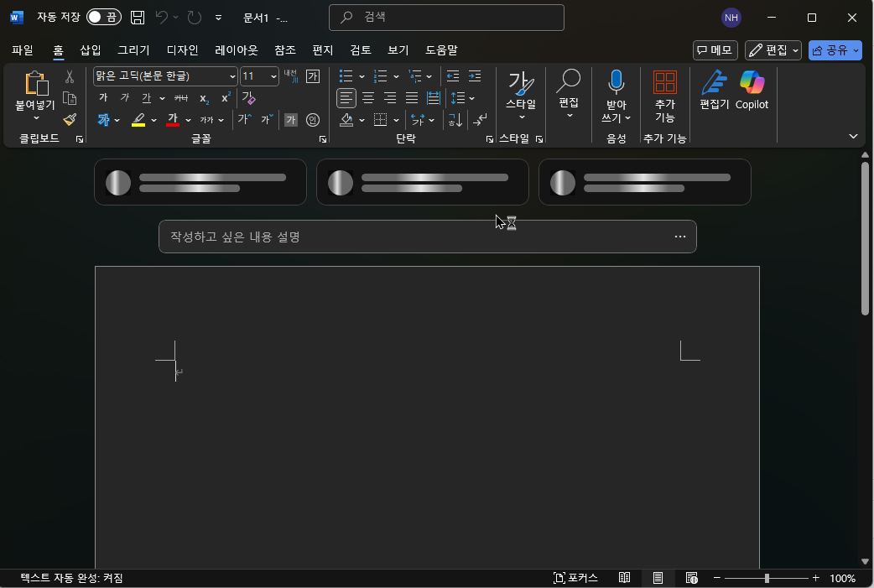Toggle the AutoSave switch
Viewport: 874px width, 588px height.
point(104,18)
